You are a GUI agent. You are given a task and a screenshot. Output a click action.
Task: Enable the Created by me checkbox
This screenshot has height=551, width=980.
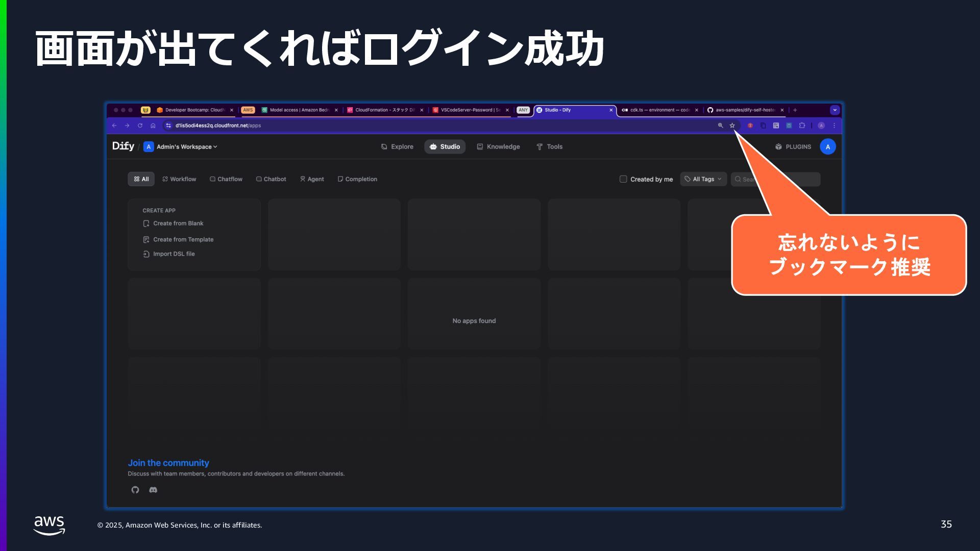(x=623, y=179)
